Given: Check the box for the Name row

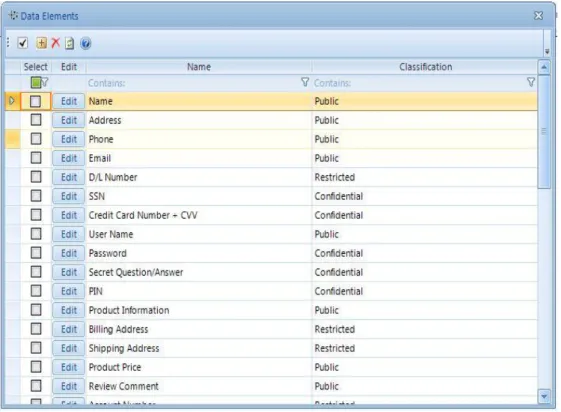Looking at the screenshot, I should [x=35, y=101].
